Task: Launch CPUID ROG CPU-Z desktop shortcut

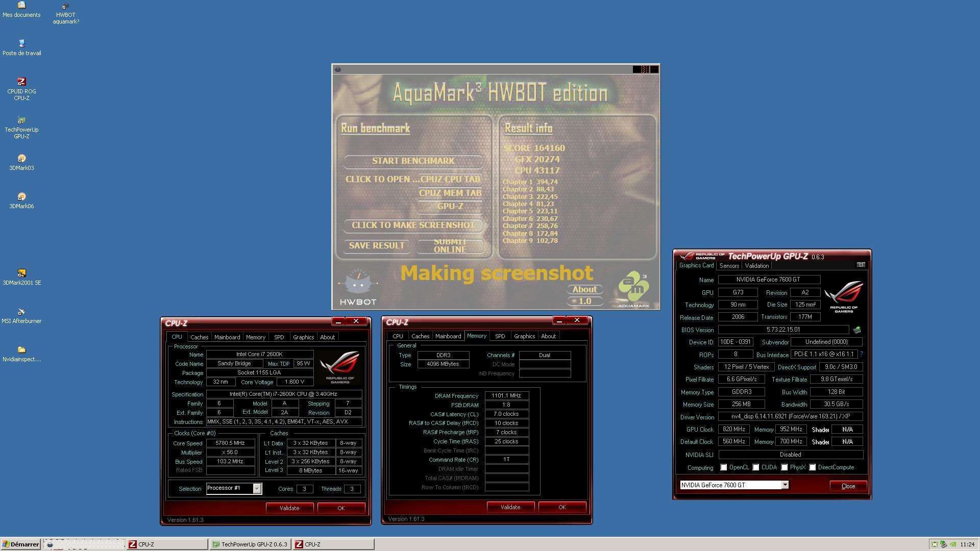Action: 21,89
